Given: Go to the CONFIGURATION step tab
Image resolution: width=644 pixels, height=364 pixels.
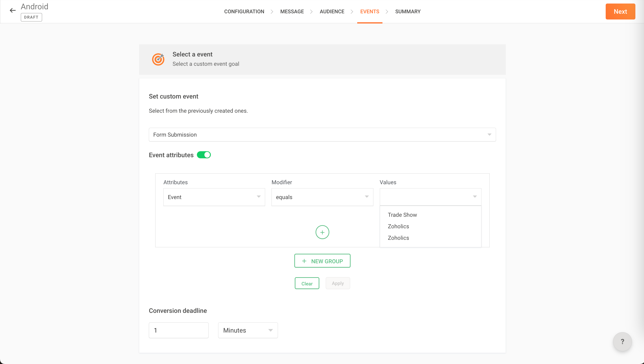Looking at the screenshot, I should pos(244,12).
